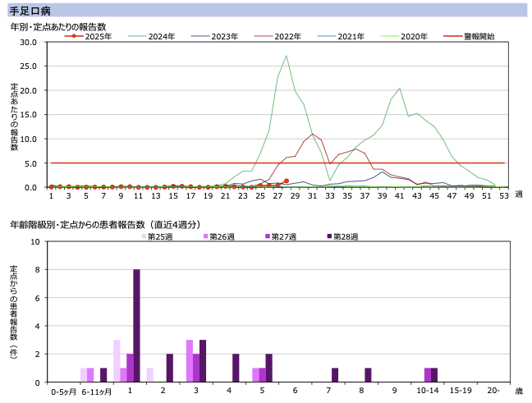Click the 2024 line peak near week 28
The image size is (532, 403).
(x=287, y=56)
